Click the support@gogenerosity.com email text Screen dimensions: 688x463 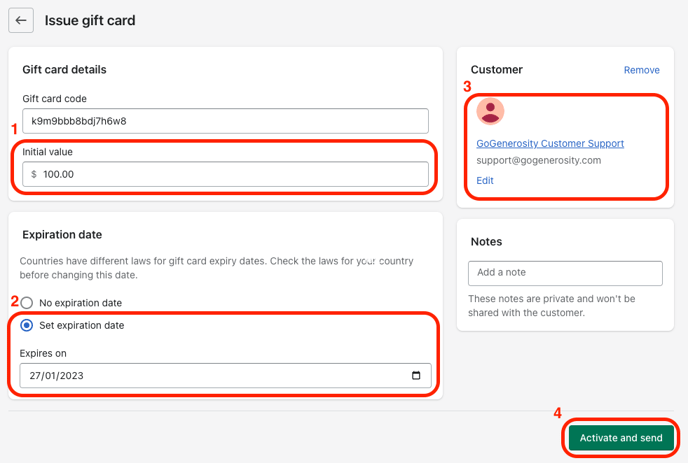click(539, 161)
